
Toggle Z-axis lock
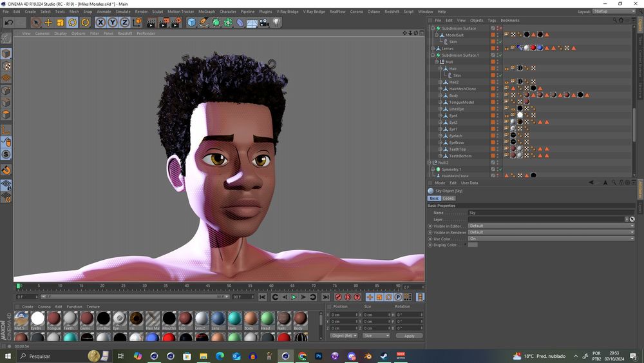click(x=125, y=23)
